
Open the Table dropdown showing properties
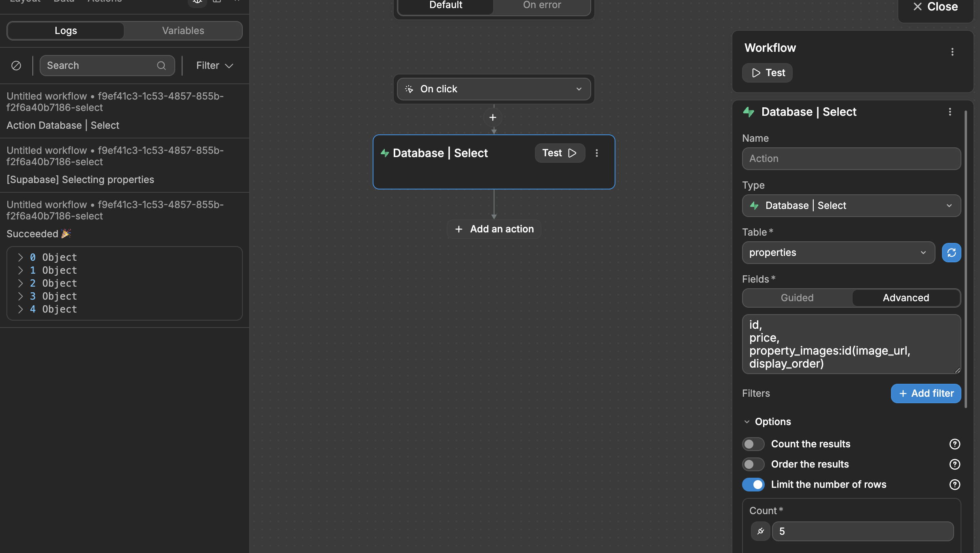pos(838,252)
